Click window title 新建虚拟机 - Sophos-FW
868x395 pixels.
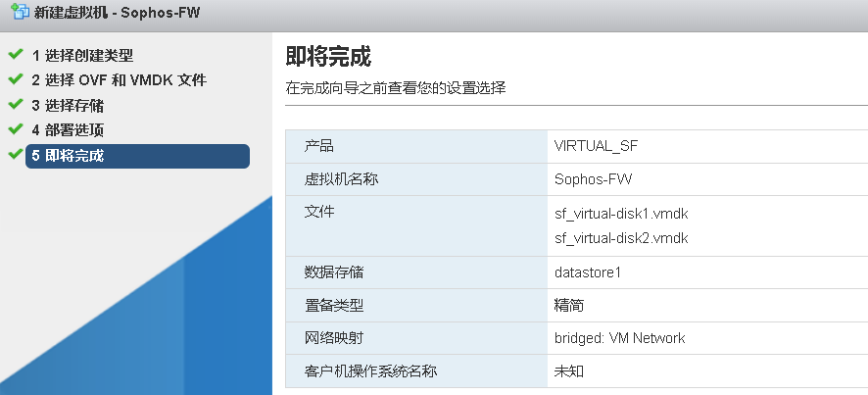tap(117, 13)
